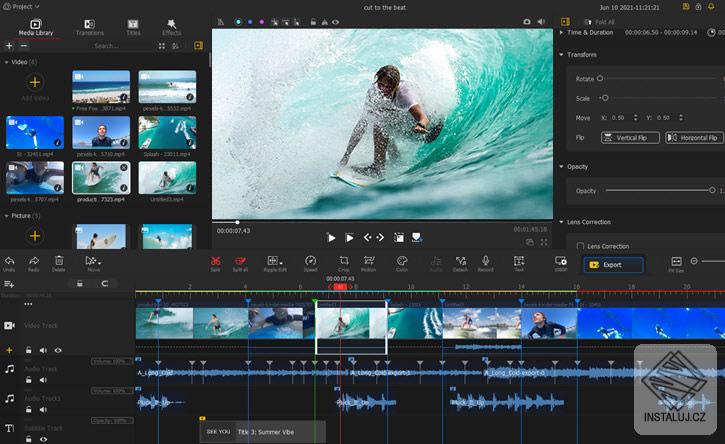Screen dimensions: 725x444
Task: Collapse the Transform section
Action: click(x=561, y=55)
